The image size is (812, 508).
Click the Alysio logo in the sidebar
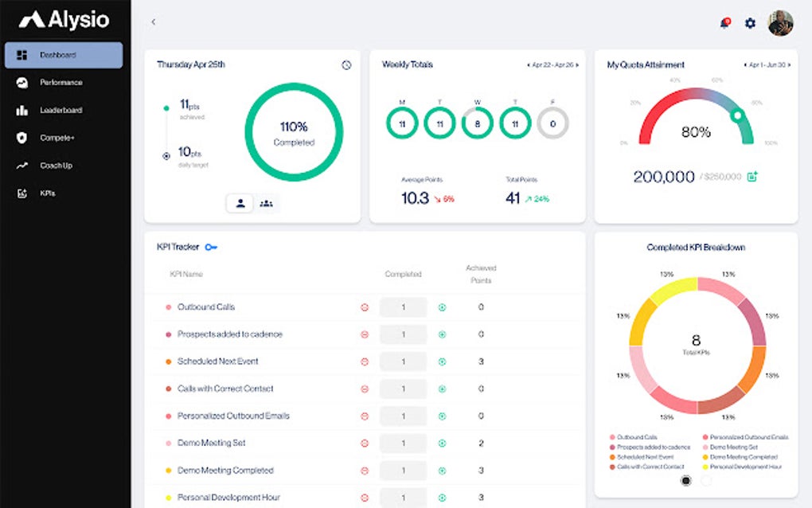(x=64, y=19)
